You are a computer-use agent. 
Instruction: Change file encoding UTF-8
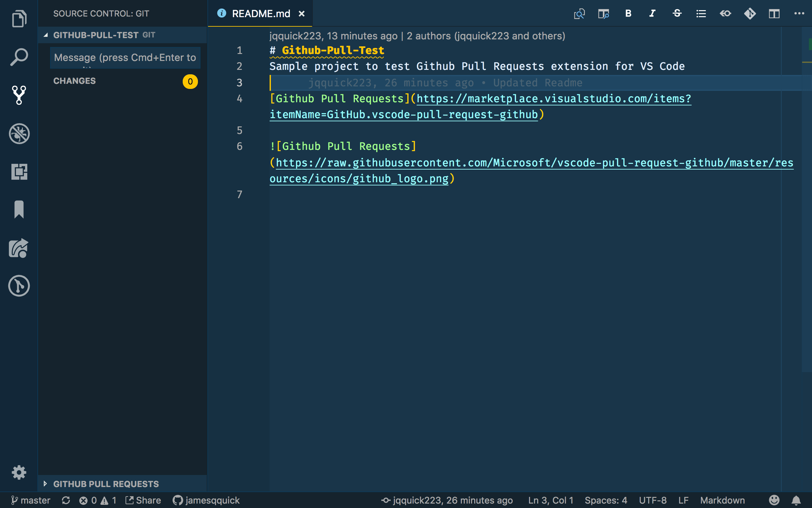653,500
